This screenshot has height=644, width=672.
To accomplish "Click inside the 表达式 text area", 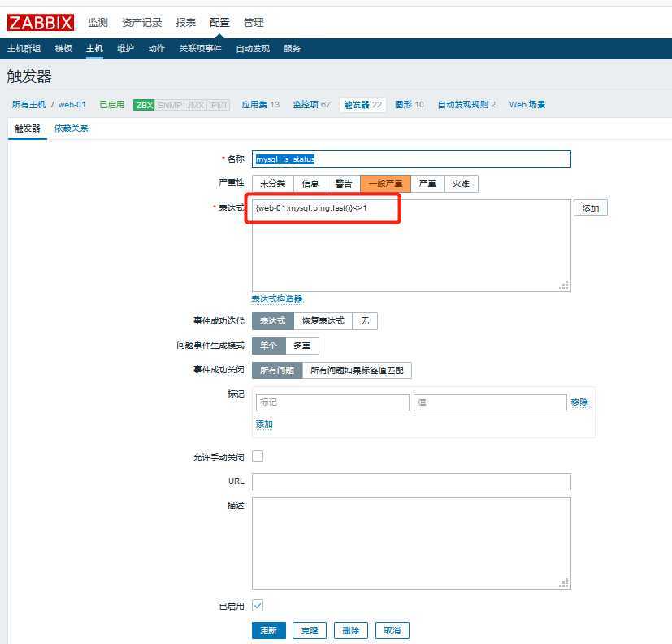I will [411, 246].
